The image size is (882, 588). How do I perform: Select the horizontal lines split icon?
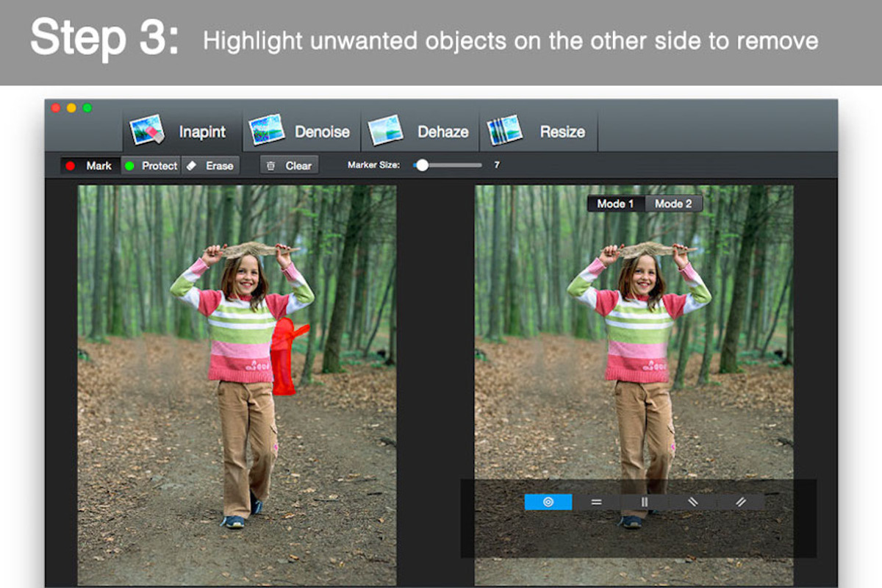(x=596, y=502)
